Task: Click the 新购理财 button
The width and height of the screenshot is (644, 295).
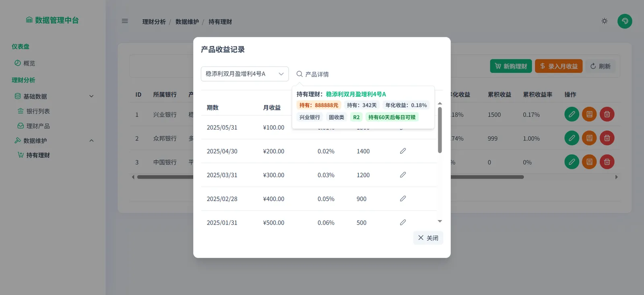Action: click(511, 66)
